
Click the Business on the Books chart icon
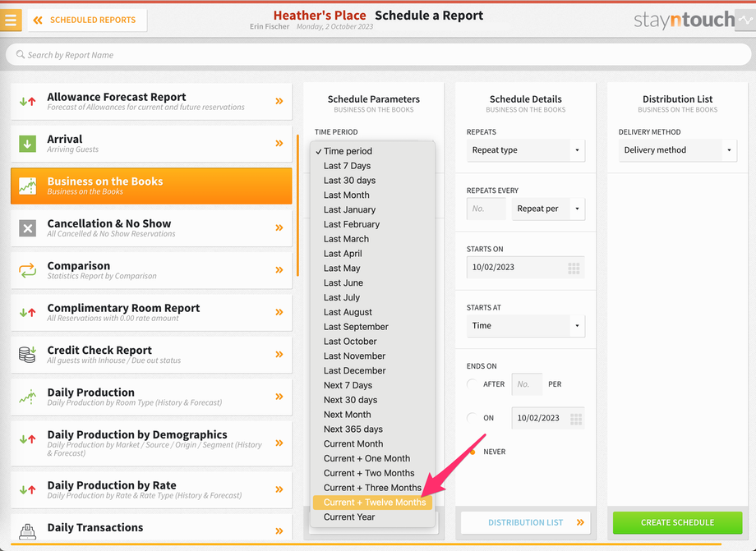[x=27, y=186]
